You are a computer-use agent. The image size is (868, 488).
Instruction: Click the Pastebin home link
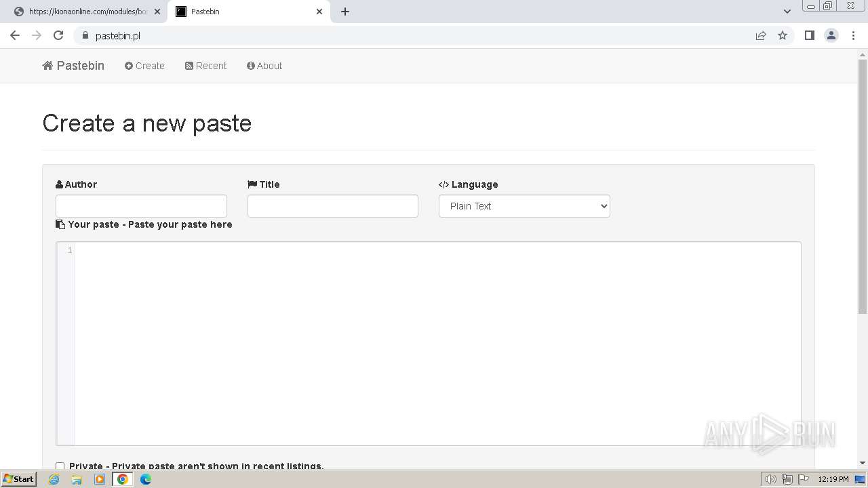73,66
